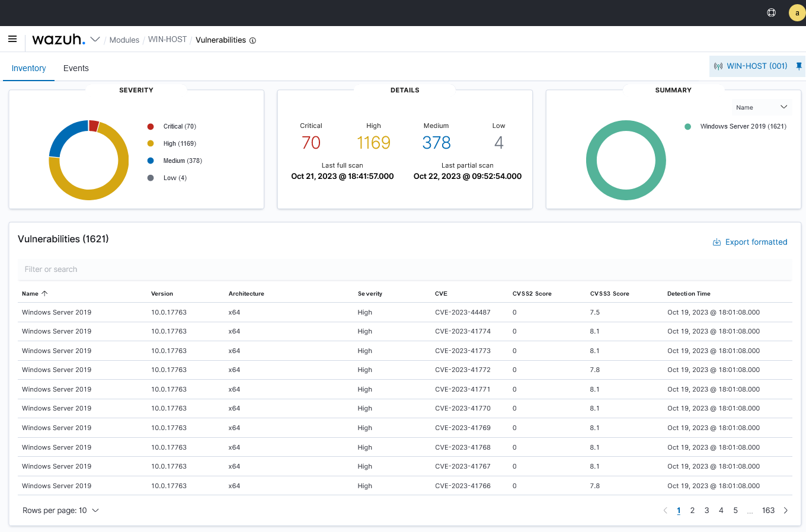806x532 pixels.
Task: Open the Summary Name dropdown
Action: click(762, 107)
